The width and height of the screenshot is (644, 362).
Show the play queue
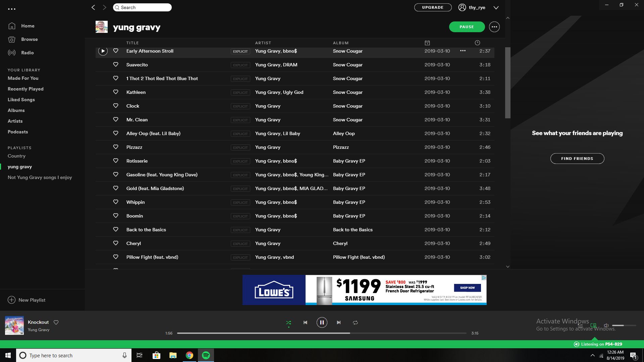(580, 325)
